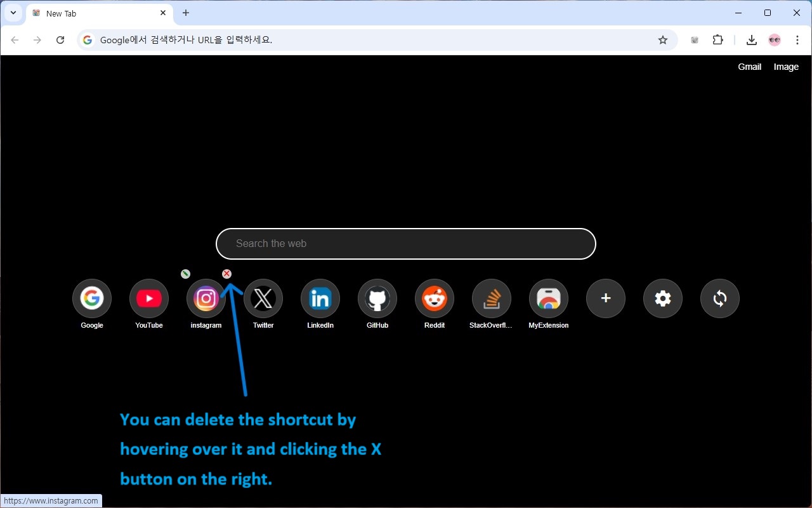
Task: Open the MyExtension shortcut
Action: [x=549, y=298]
